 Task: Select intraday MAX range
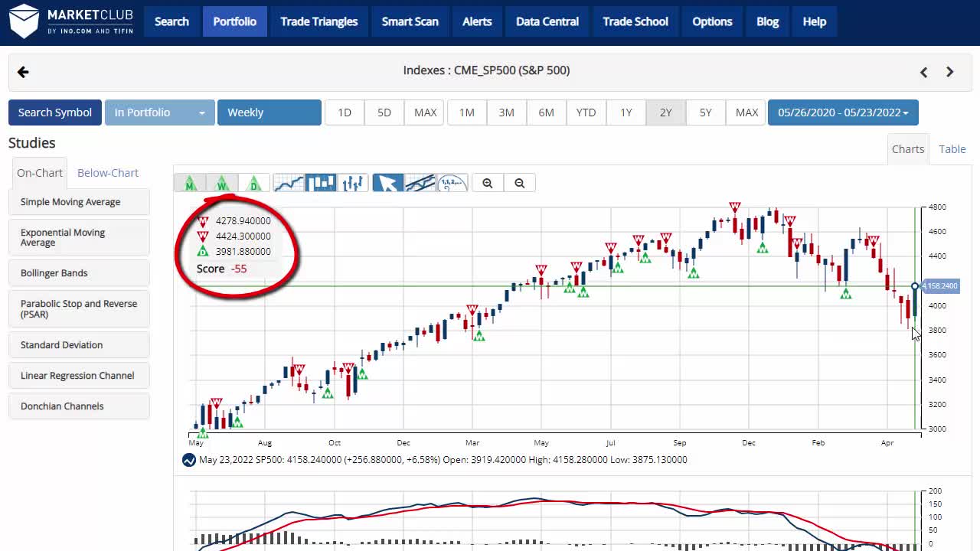pos(425,112)
